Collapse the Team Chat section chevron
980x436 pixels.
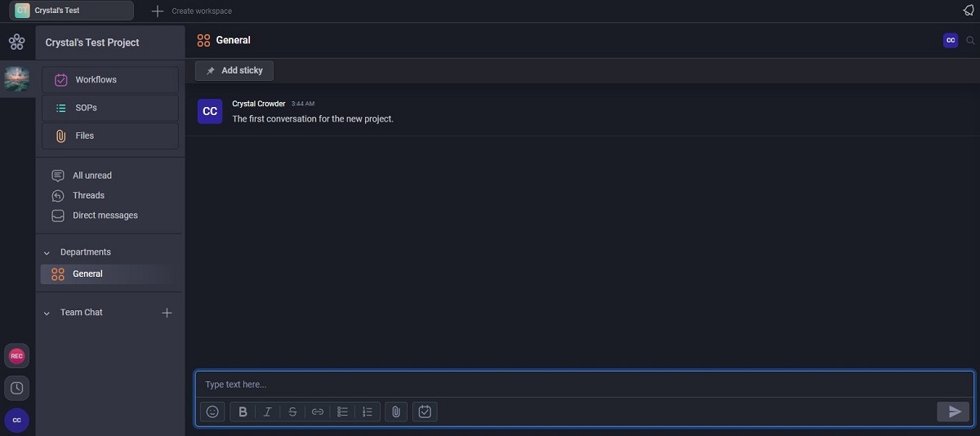tap(47, 314)
